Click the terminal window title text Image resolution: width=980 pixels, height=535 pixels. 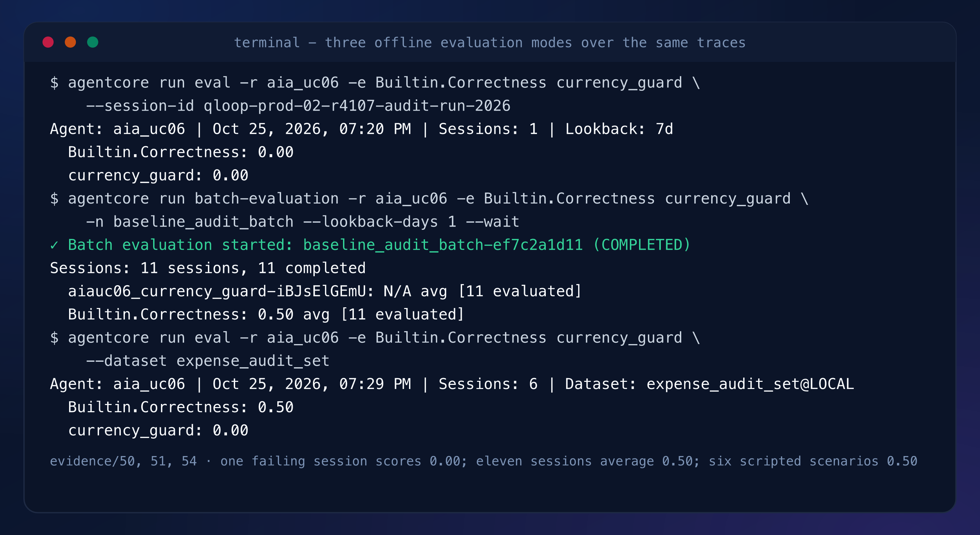(x=490, y=43)
